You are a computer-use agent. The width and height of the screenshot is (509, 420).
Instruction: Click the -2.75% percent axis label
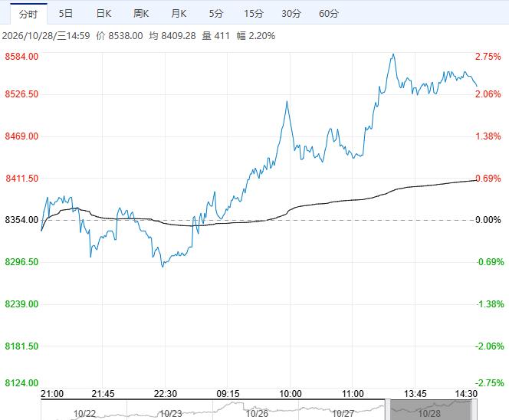coord(490,383)
